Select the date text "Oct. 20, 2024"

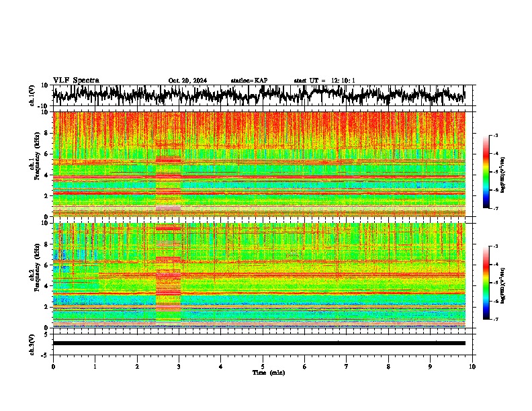click(187, 81)
